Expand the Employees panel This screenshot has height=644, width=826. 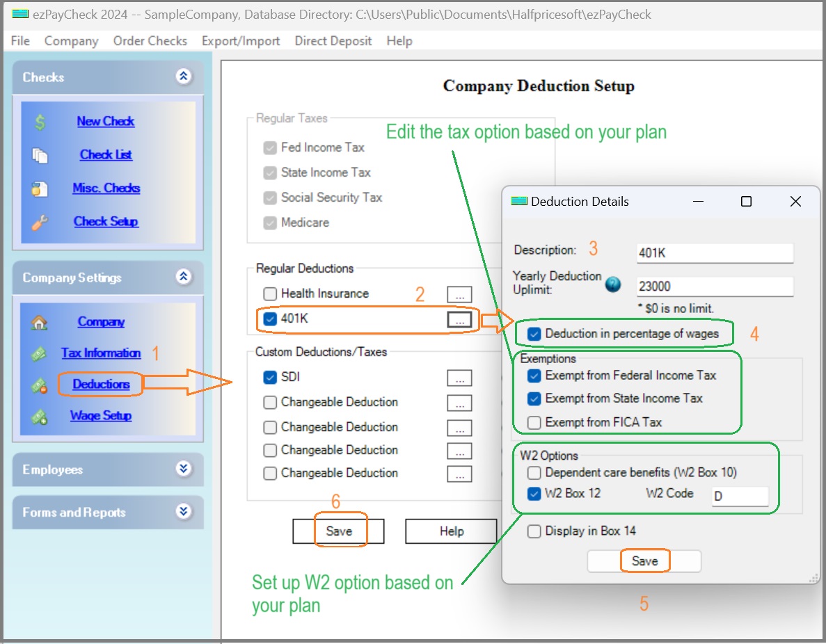(184, 469)
